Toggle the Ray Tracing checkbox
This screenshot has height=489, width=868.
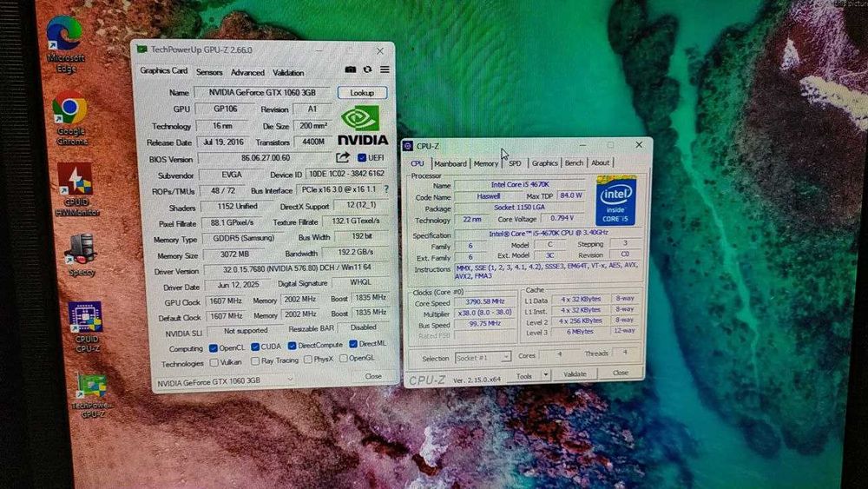[x=255, y=360]
